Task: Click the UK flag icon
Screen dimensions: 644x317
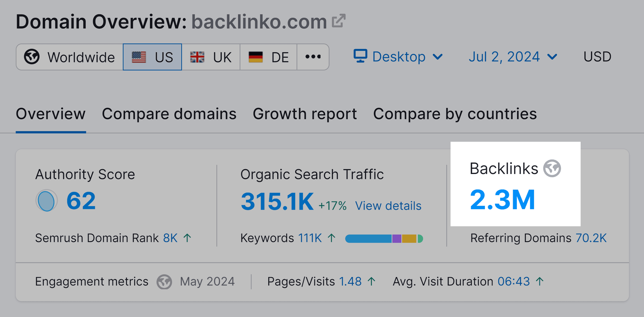Action: click(197, 57)
